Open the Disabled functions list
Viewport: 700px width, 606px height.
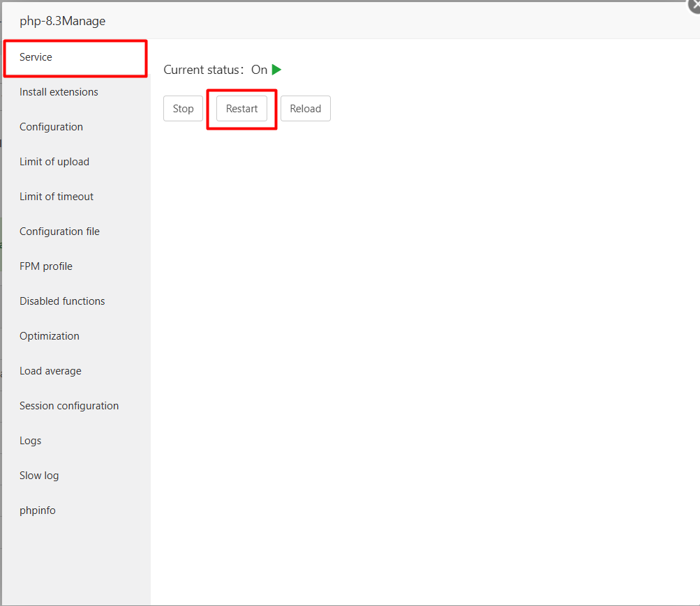pos(62,301)
